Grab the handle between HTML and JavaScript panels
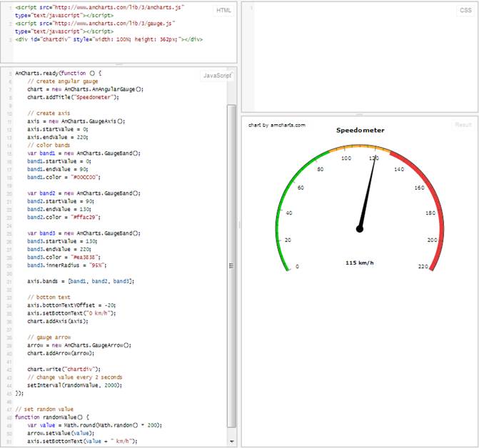The image size is (479, 448). [x=119, y=65]
